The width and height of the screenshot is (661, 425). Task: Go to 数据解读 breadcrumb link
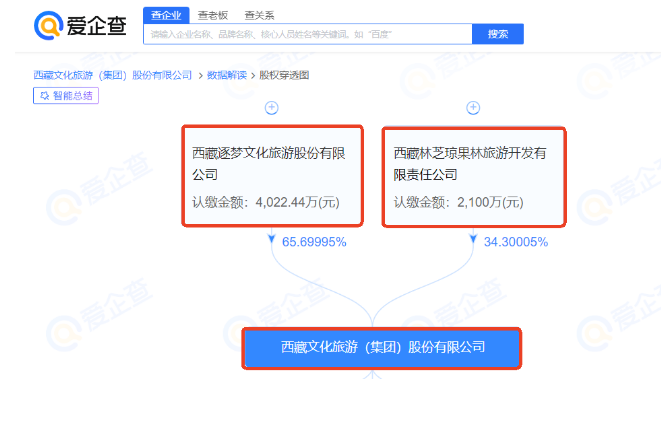[x=228, y=75]
